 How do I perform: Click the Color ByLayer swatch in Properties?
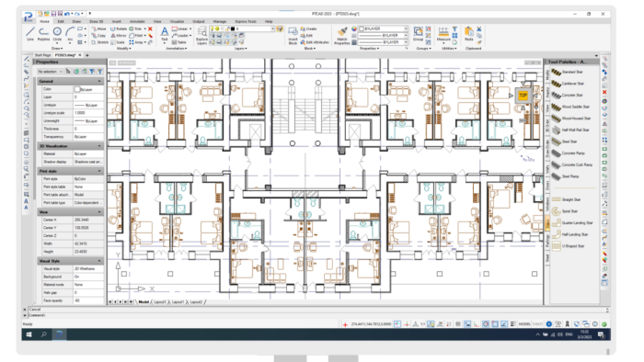pos(77,89)
